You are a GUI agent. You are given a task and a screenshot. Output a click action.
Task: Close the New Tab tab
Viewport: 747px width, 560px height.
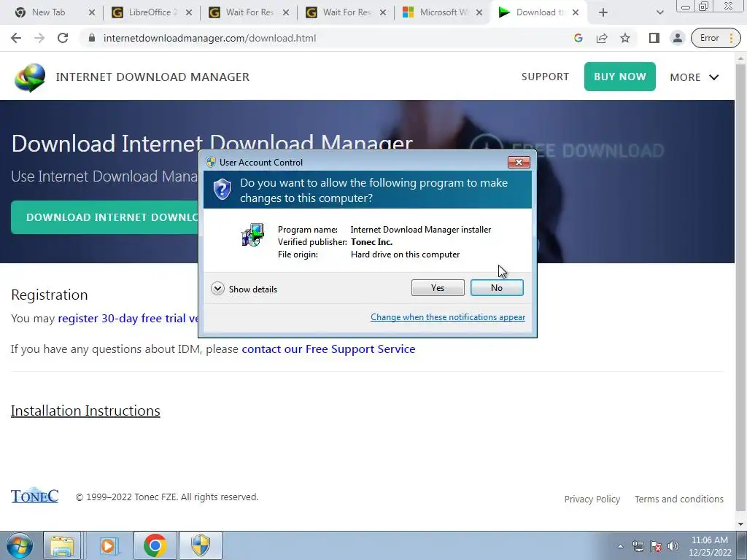(x=92, y=12)
